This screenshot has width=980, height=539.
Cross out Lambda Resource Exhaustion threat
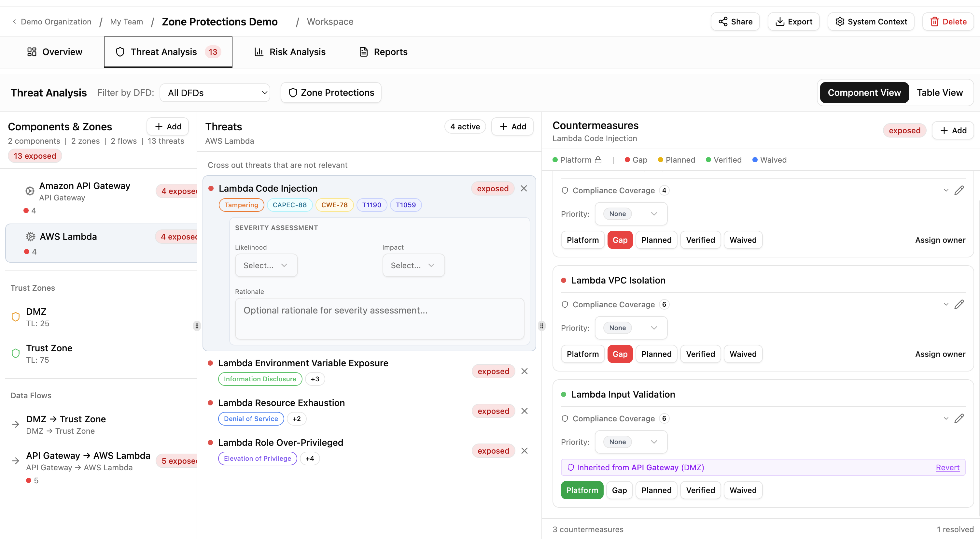(524, 411)
